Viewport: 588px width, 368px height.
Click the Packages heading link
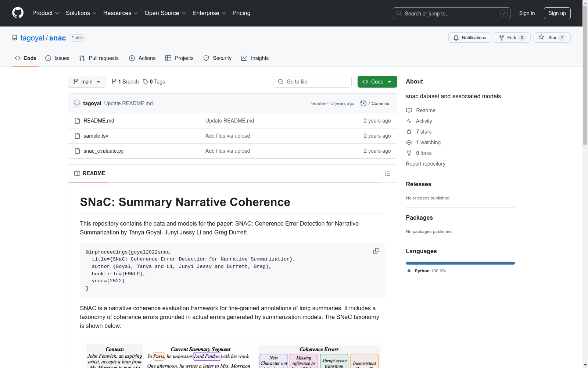[419, 217]
